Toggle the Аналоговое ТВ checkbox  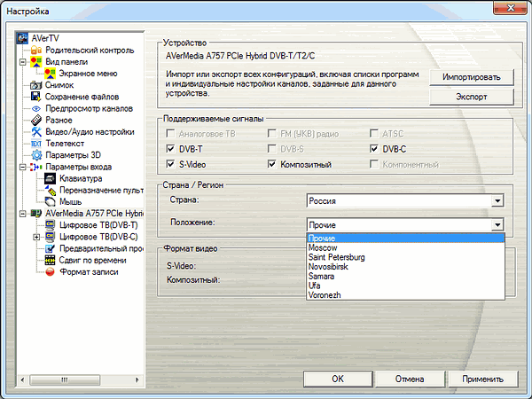pos(170,133)
